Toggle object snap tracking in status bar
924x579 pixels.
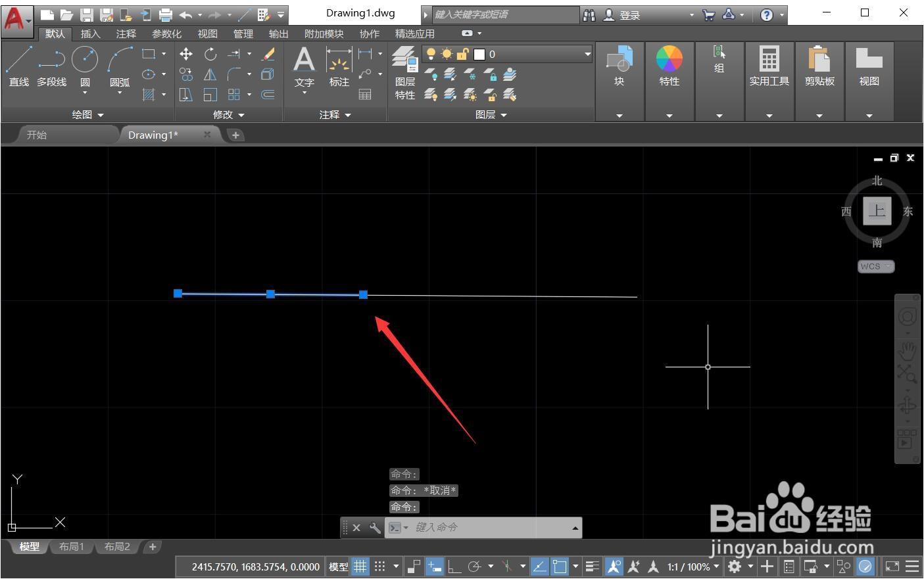(x=539, y=567)
